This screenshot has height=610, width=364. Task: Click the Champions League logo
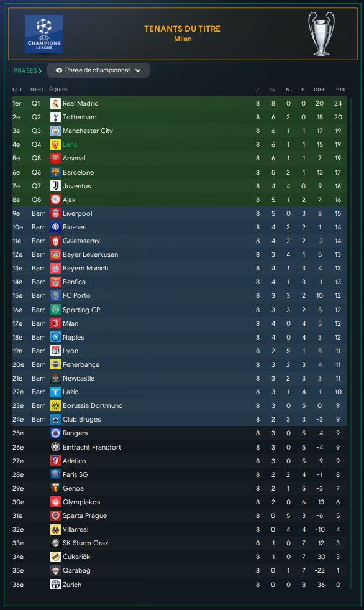pyautogui.click(x=44, y=34)
